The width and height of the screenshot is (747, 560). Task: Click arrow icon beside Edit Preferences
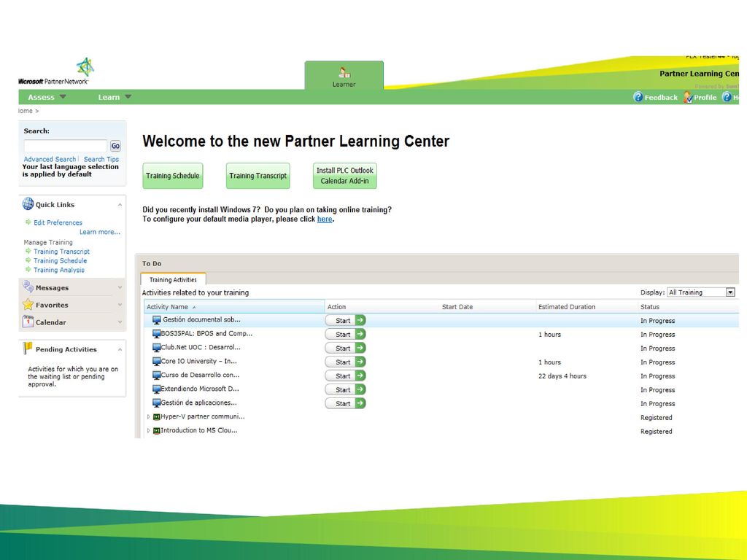click(x=28, y=222)
